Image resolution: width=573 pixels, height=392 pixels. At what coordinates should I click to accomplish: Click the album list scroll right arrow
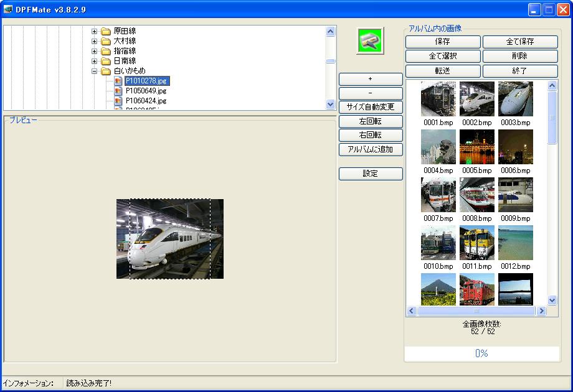(x=542, y=311)
